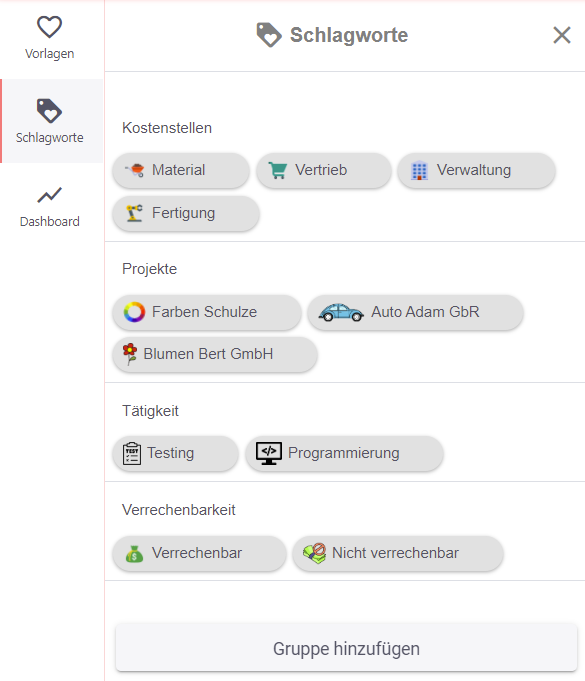Select the Verrechenbarkeit group heading

tap(178, 509)
